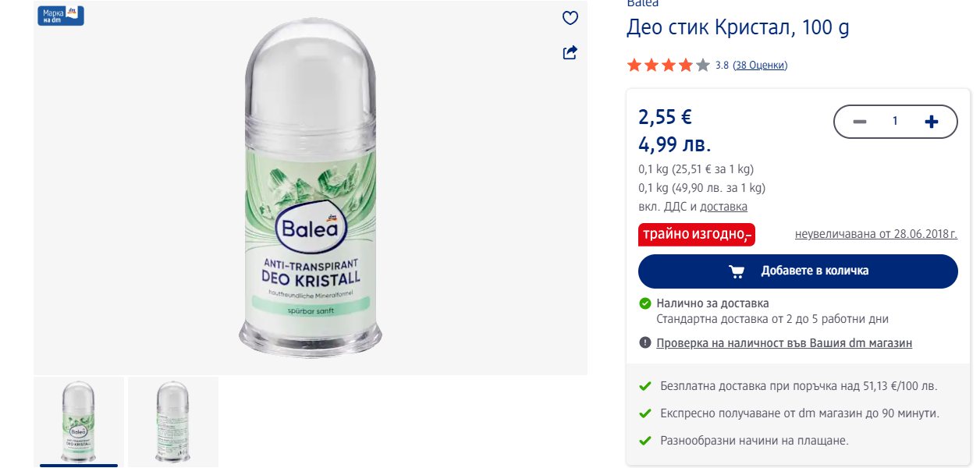The width and height of the screenshot is (980, 468).
Task: Click the heart wishlist icon
Action: pyautogui.click(x=570, y=18)
